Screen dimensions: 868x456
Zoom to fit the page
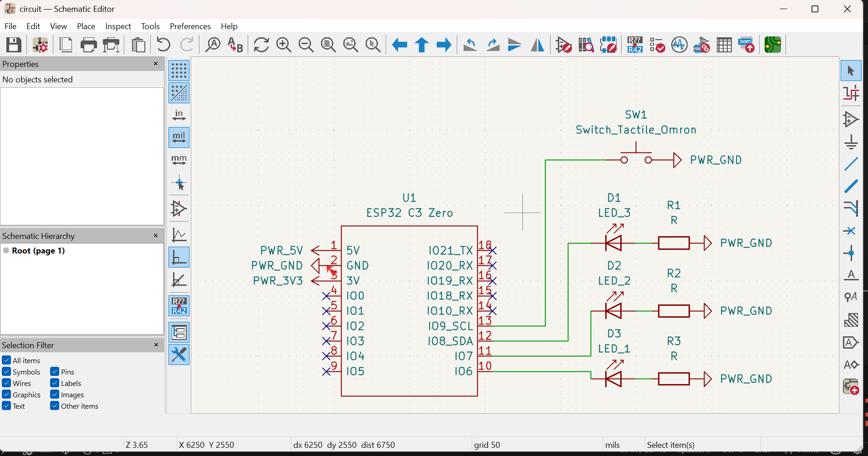pyautogui.click(x=328, y=45)
